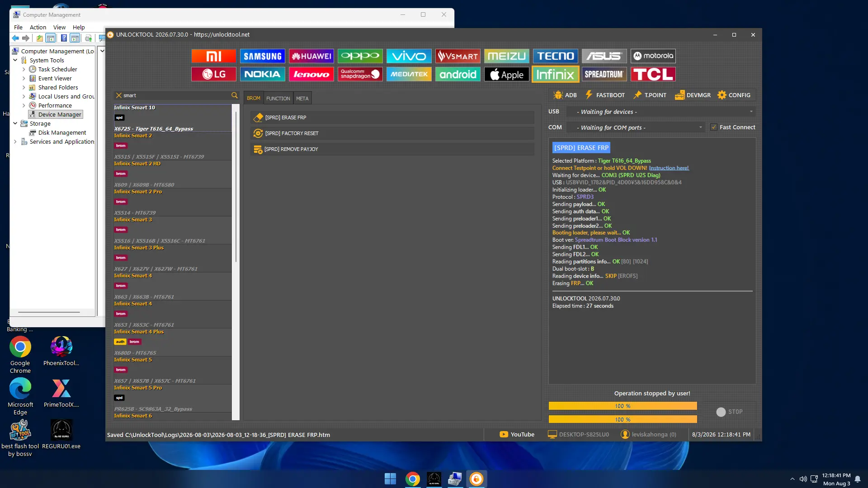Click Back arrow in Computer Management toolbar

tap(15, 38)
